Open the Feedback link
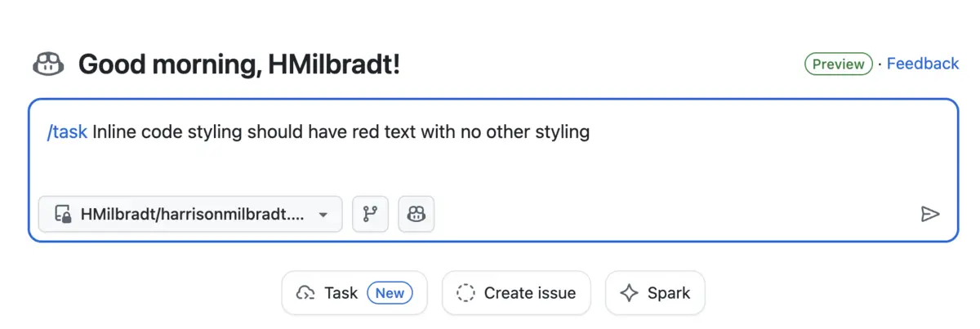This screenshot has width=980, height=329. pyautogui.click(x=923, y=64)
